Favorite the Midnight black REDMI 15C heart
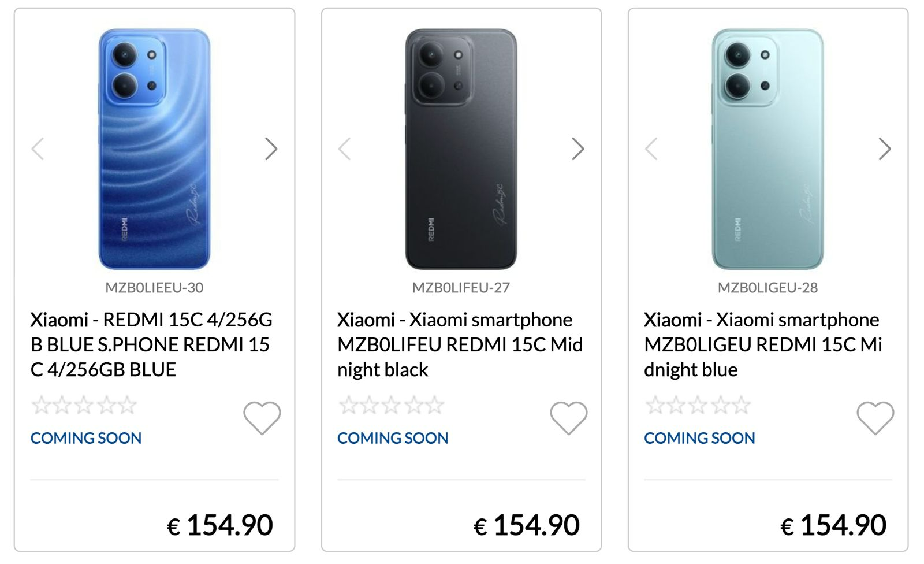The width and height of the screenshot is (924, 564). (x=569, y=417)
